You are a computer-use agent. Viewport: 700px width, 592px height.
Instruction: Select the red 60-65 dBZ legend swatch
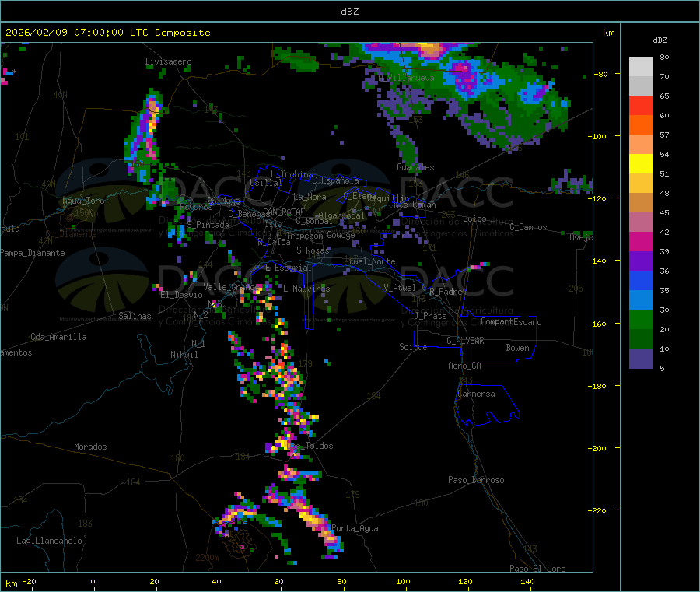click(641, 105)
